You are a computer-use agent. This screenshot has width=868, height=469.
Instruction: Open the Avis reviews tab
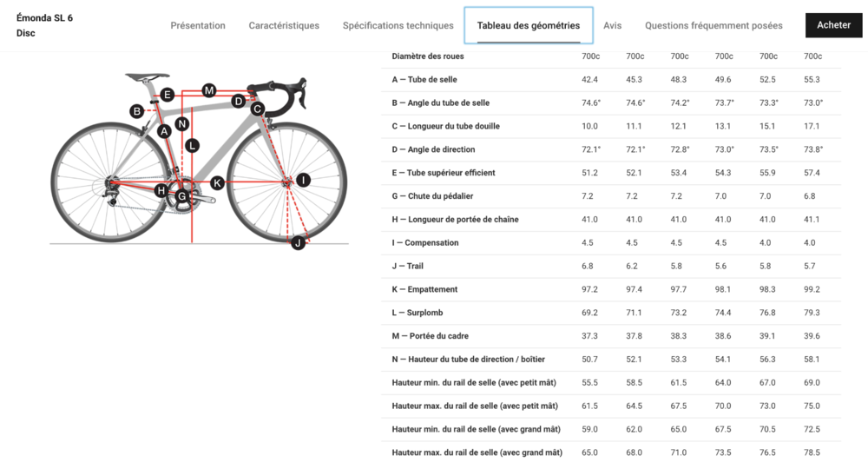[612, 26]
